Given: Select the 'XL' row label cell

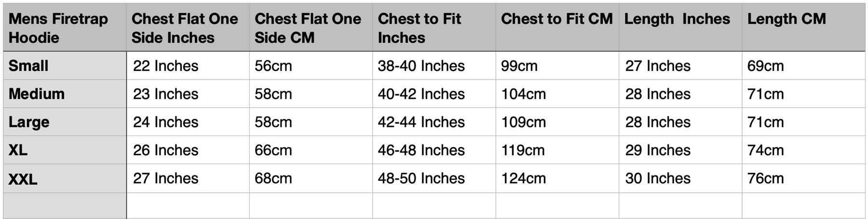Looking at the screenshot, I should pos(18,150).
